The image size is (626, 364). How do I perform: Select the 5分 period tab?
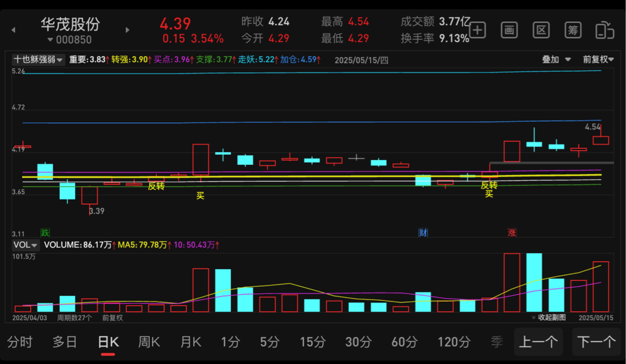click(270, 342)
